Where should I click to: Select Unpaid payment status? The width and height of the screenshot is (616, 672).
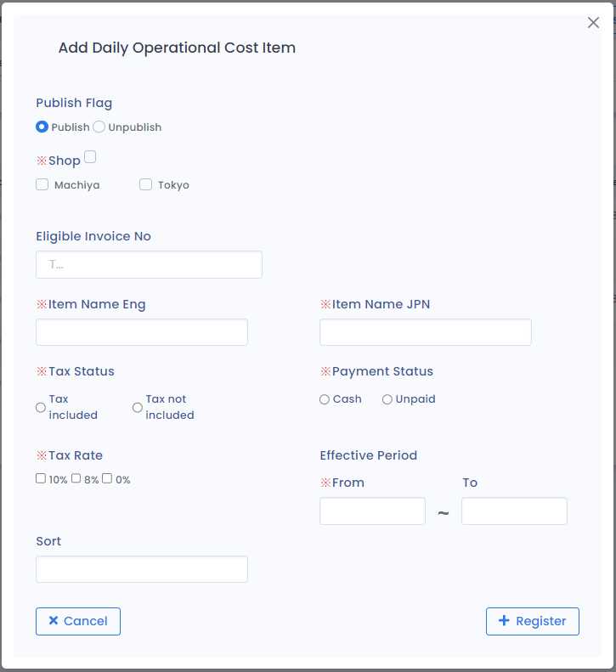[387, 399]
